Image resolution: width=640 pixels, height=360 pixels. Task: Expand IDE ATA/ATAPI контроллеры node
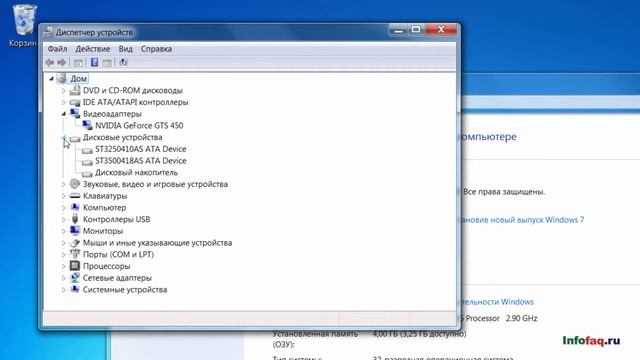[64, 102]
